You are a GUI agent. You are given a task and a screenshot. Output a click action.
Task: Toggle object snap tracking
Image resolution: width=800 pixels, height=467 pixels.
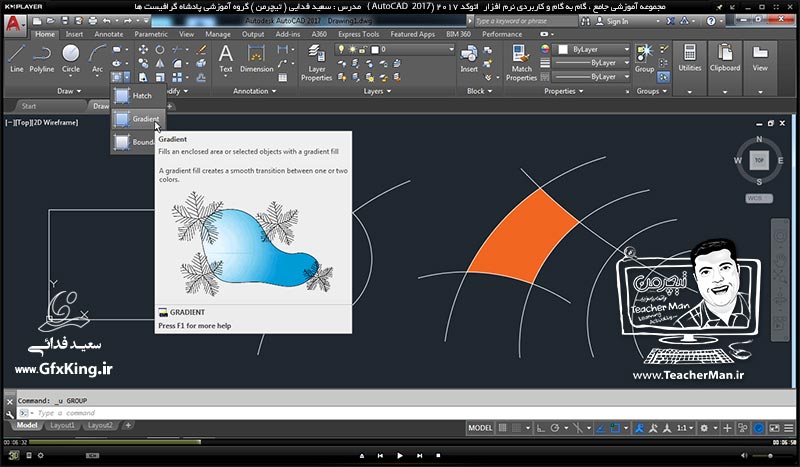coord(602,428)
